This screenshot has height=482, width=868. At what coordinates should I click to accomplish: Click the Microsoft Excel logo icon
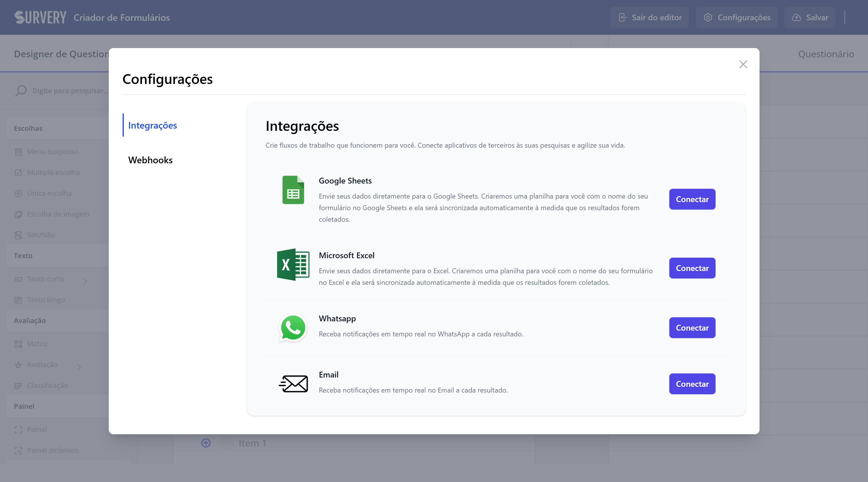click(x=293, y=264)
